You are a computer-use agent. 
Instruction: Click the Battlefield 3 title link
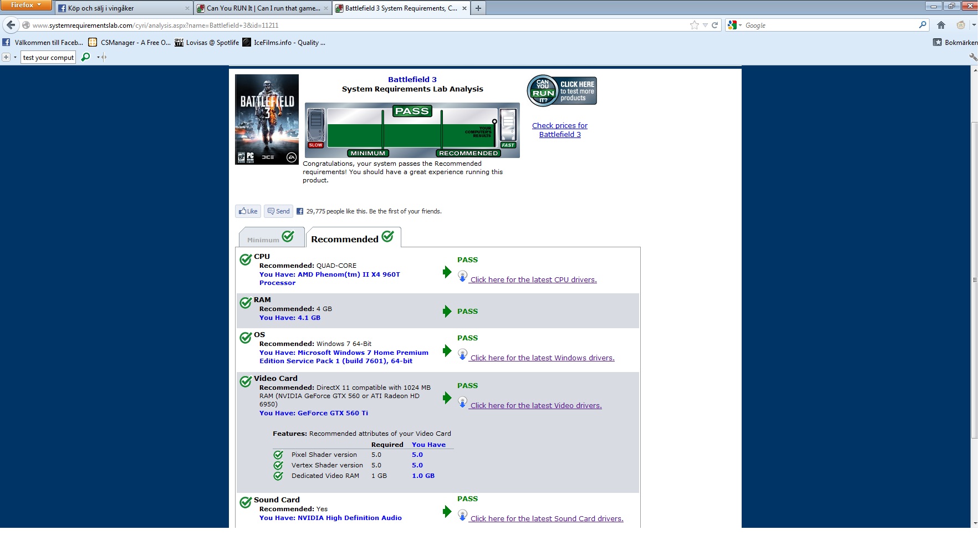[x=412, y=79]
